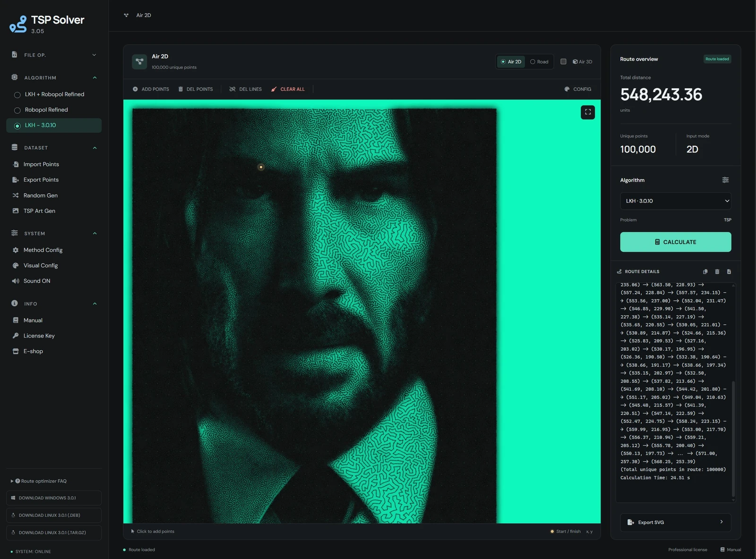This screenshot has height=559, width=756.
Task: Select the Robopol Refined algorithm
Action: pyautogui.click(x=54, y=110)
